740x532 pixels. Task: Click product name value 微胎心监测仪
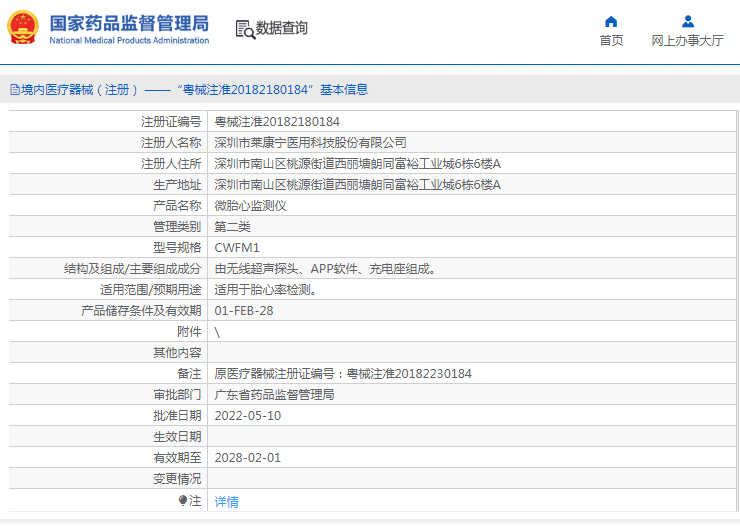[251, 205]
